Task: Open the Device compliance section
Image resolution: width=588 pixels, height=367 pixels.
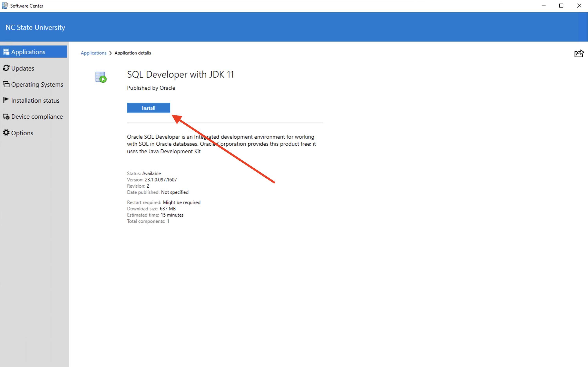Action: tap(37, 117)
